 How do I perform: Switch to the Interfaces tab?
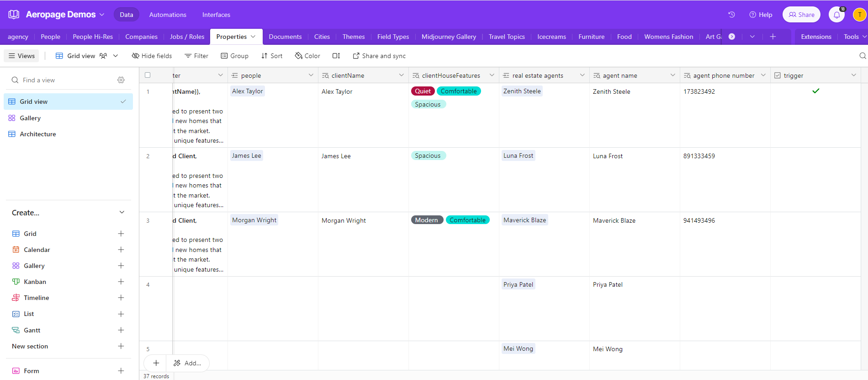click(216, 15)
